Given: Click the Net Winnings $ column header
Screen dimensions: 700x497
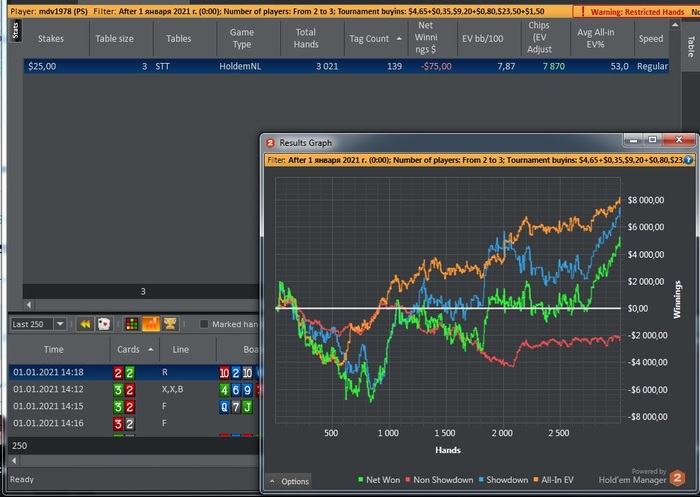Looking at the screenshot, I should click(425, 38).
